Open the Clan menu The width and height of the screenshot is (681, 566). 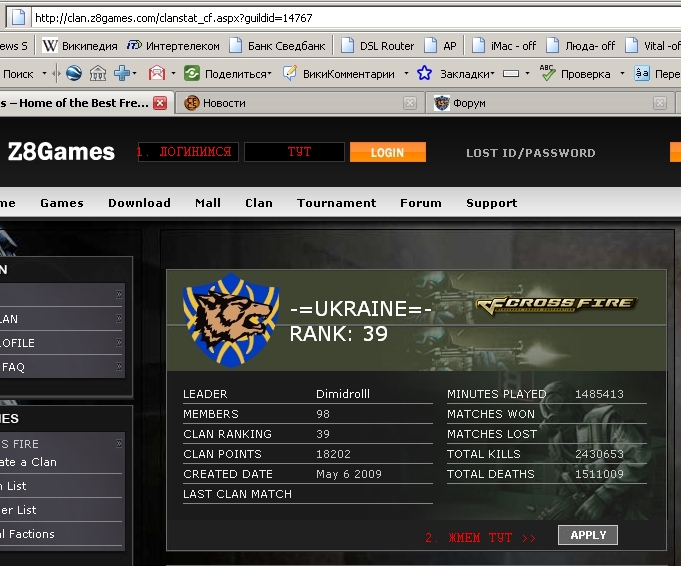(259, 203)
